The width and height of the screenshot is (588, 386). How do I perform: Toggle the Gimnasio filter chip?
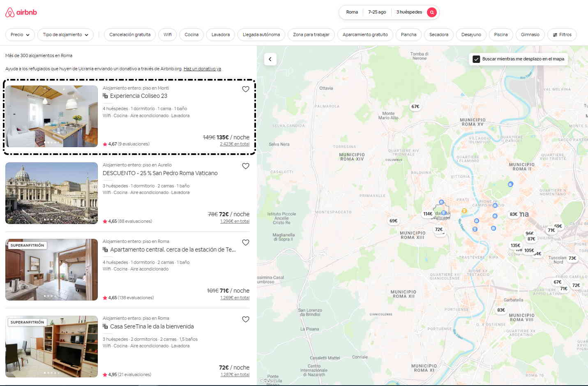[x=530, y=35]
